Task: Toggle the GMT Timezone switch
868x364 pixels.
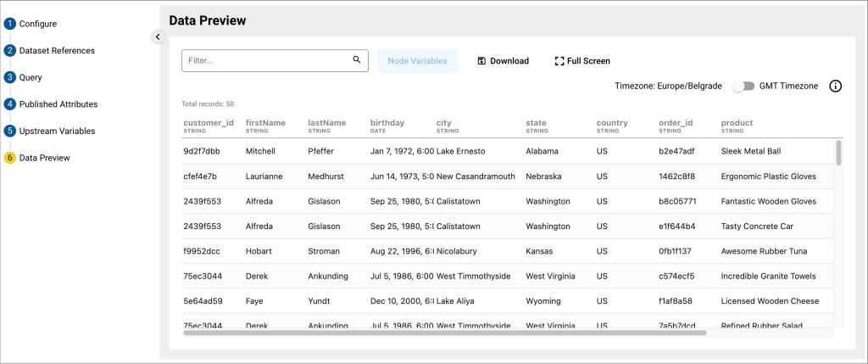Action: coord(743,87)
